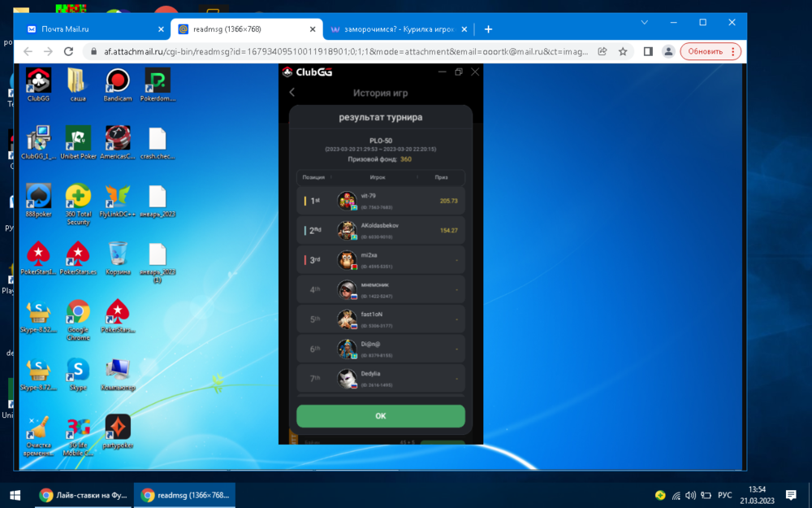Switch to the Почта Mail.ru tab

[89, 29]
